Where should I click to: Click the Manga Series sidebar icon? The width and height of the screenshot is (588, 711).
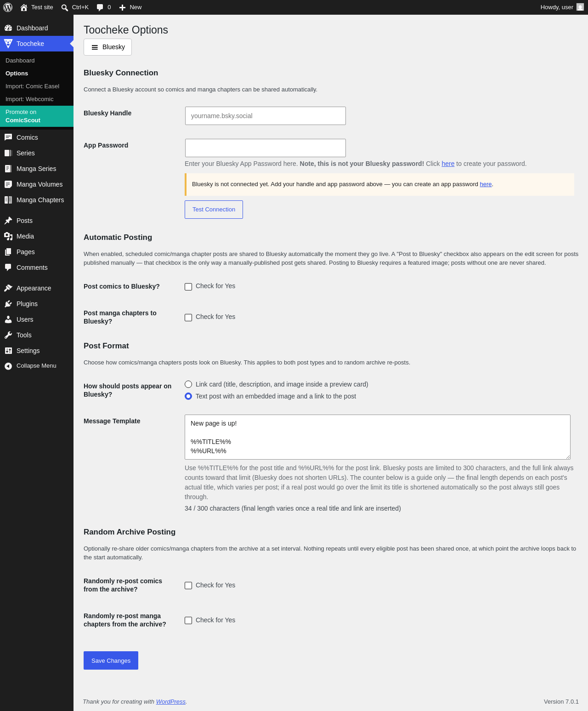pyautogui.click(x=8, y=169)
